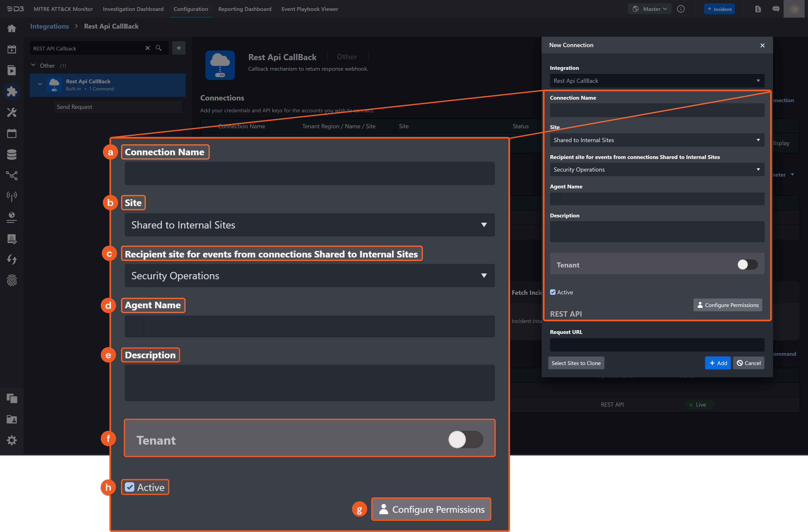Viewport: 808px width, 532px height.
Task: Open the Reporting Dashboard tab
Action: [245, 9]
